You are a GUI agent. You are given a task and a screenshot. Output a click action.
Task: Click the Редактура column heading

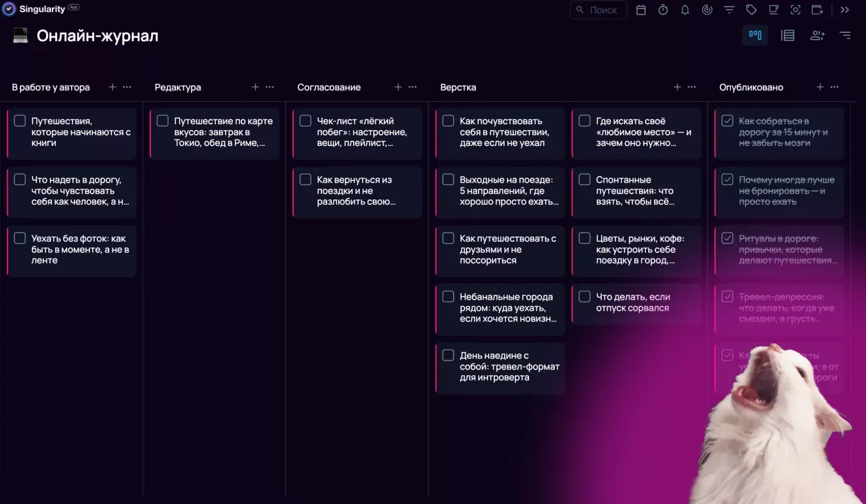pos(178,87)
